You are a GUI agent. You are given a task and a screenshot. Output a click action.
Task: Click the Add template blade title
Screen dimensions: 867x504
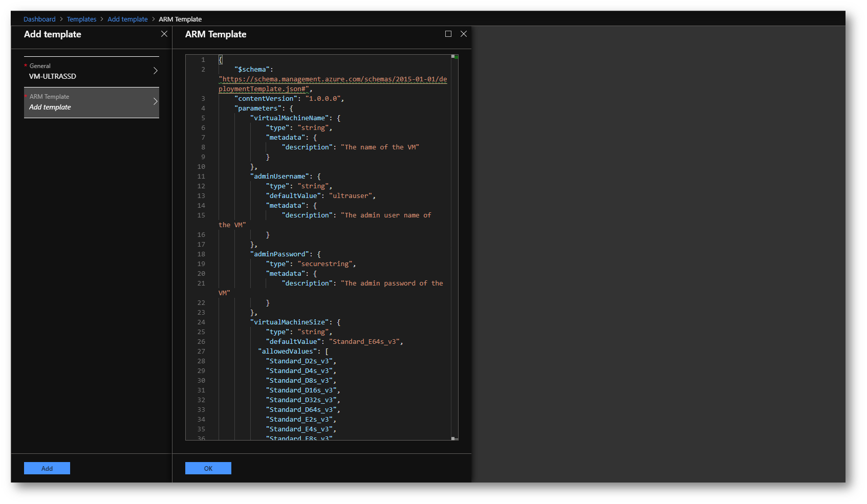coord(53,34)
